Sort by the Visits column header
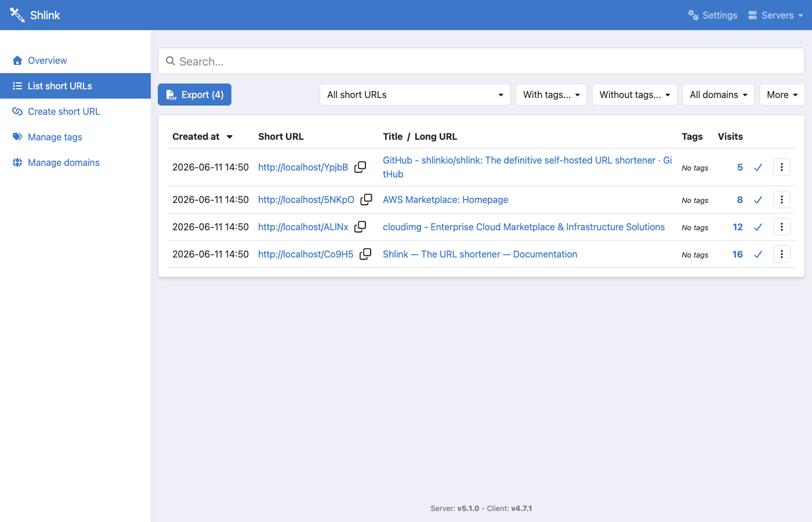 730,136
